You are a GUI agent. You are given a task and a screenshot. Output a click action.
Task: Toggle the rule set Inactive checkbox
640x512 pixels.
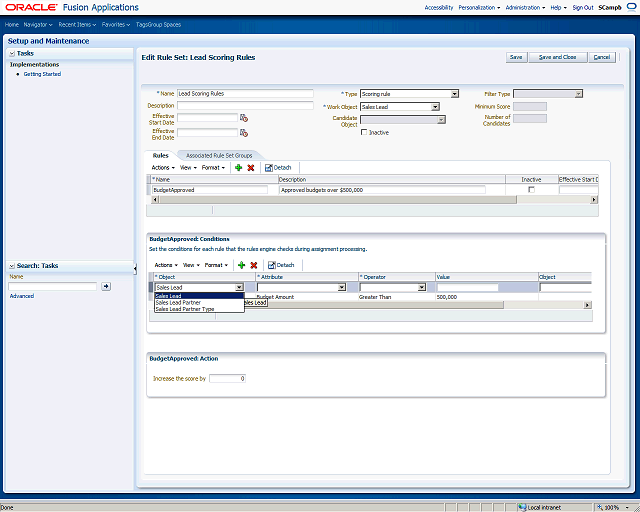point(364,132)
